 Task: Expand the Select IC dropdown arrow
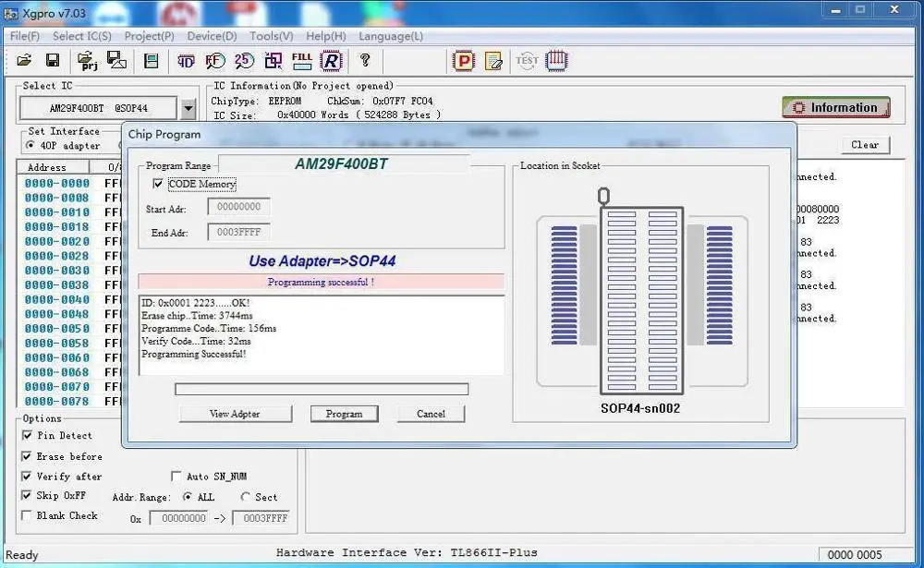[188, 108]
